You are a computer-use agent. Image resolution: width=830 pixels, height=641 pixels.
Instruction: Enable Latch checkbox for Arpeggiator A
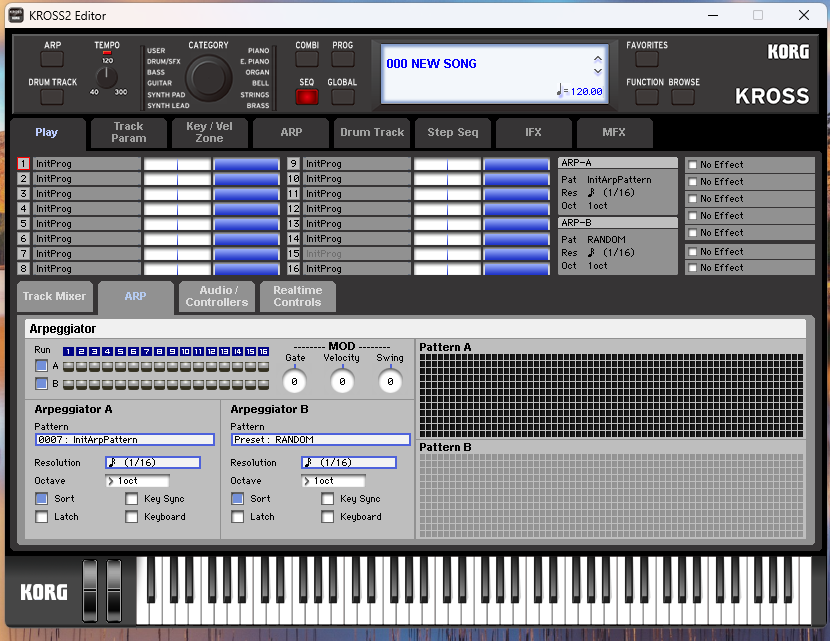pyautogui.click(x=42, y=517)
